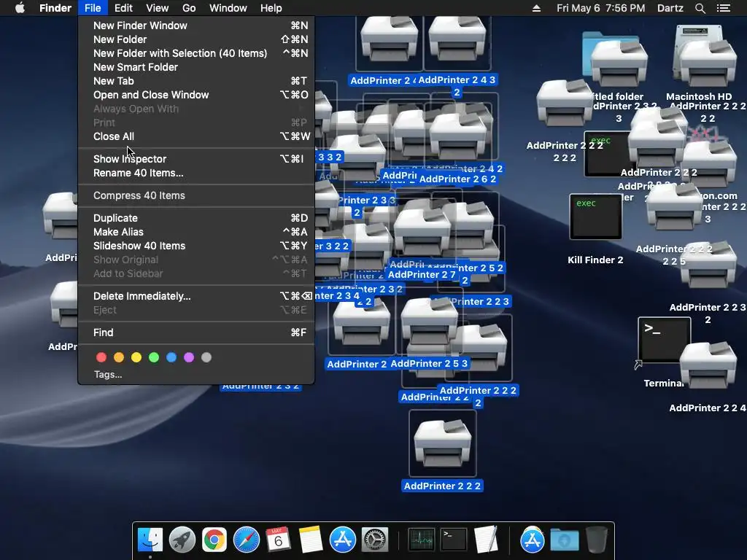Open the Edit menu
Viewport: 747px width, 560px height.
(x=123, y=8)
